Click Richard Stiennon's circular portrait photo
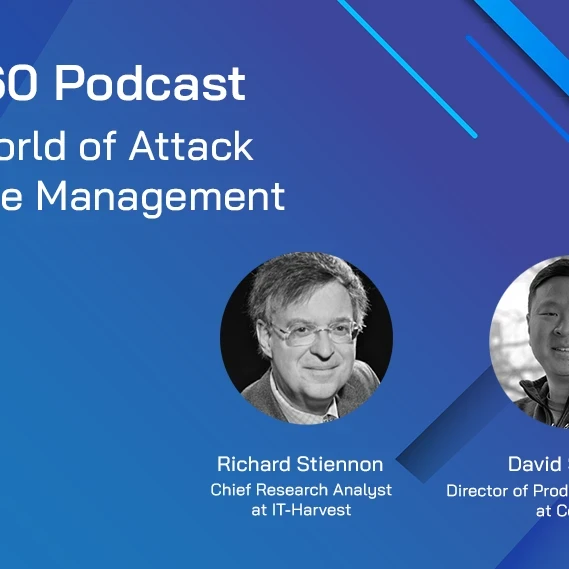Image resolution: width=569 pixels, height=569 pixels. pyautogui.click(x=306, y=338)
